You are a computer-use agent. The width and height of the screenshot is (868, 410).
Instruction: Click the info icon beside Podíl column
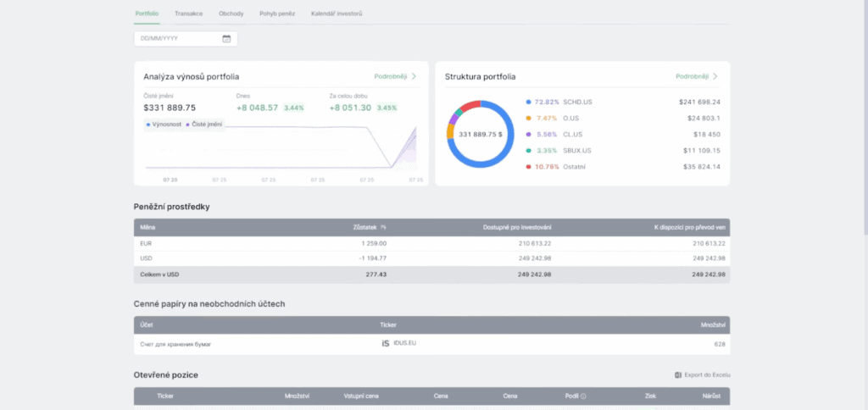pos(583,396)
